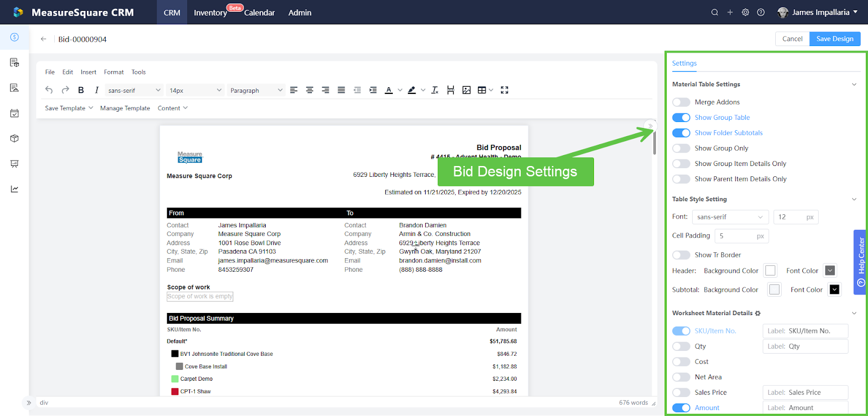Screen dimensions: 868x416
Task: Open the settings gear in top bar
Action: point(745,12)
